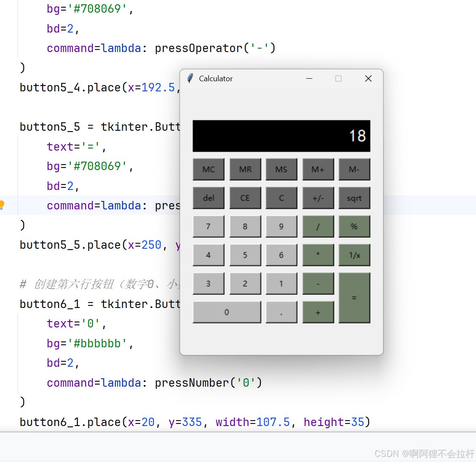Click pressOperator('-') in the code

pos(215,48)
